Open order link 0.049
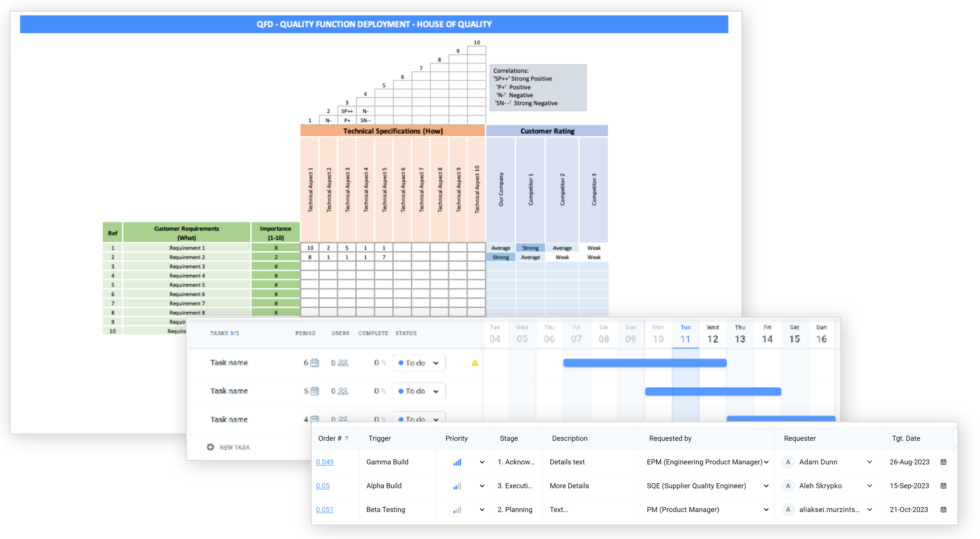Screen dimensions: 980x539 point(325,462)
